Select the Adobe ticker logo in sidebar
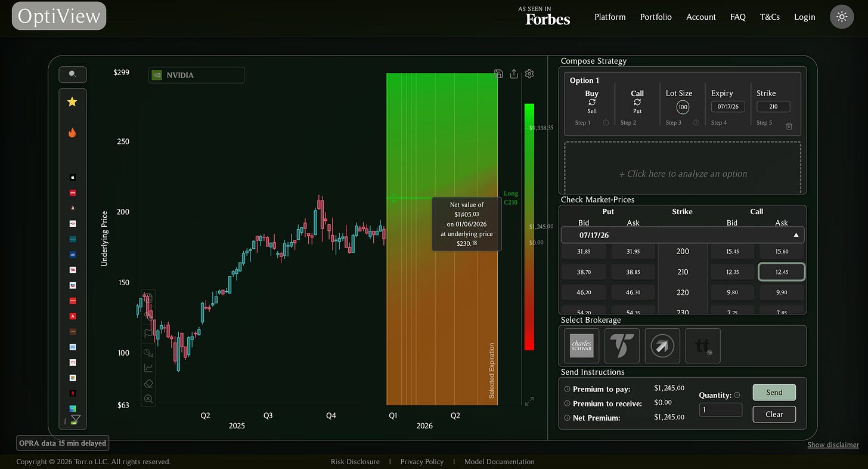This screenshot has height=469, width=868. coord(73,316)
